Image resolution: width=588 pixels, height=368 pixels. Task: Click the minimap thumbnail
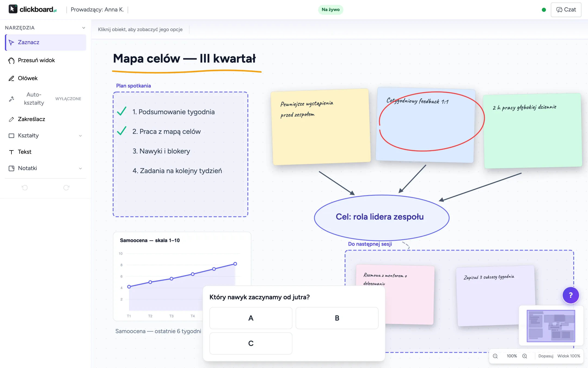click(x=551, y=326)
